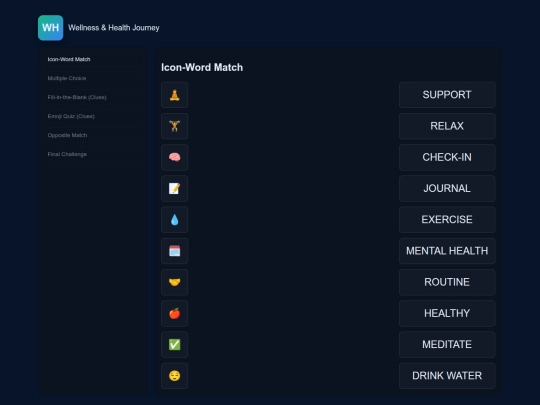Choose the JOURNAL word card
This screenshot has height=405, width=540.
coord(447,188)
